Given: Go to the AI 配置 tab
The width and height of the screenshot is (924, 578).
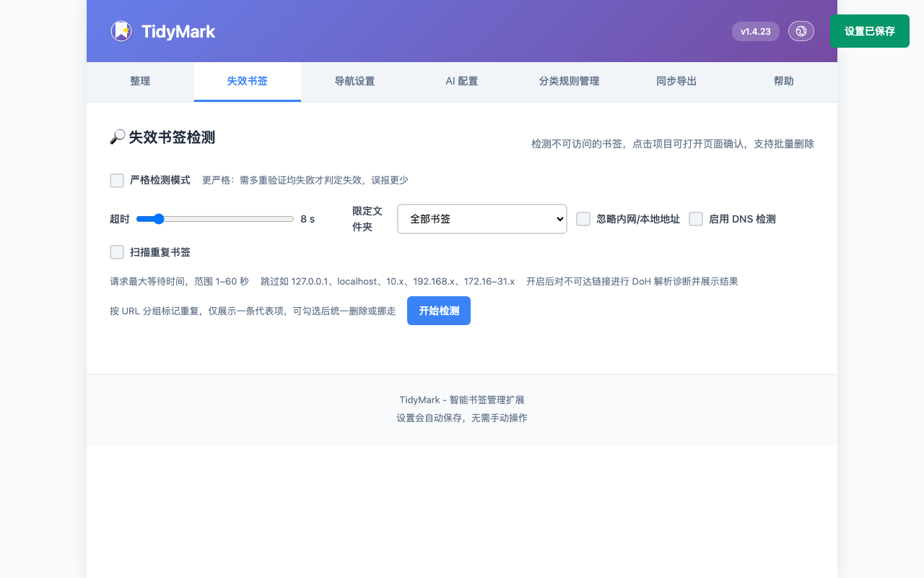Looking at the screenshot, I should pyautogui.click(x=461, y=82).
